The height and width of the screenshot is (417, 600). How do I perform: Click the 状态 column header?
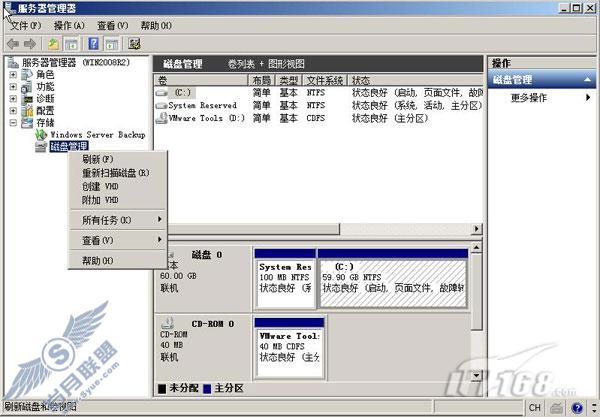point(415,80)
